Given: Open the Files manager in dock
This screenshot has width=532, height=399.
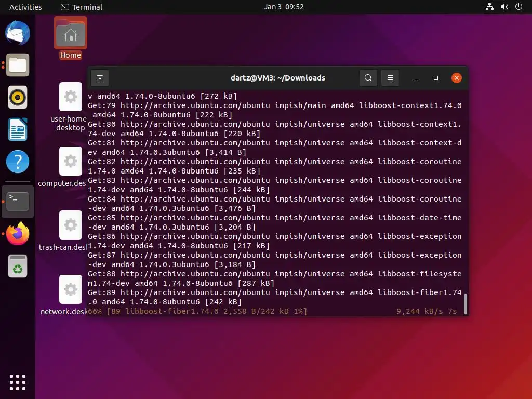Looking at the screenshot, I should pos(18,65).
